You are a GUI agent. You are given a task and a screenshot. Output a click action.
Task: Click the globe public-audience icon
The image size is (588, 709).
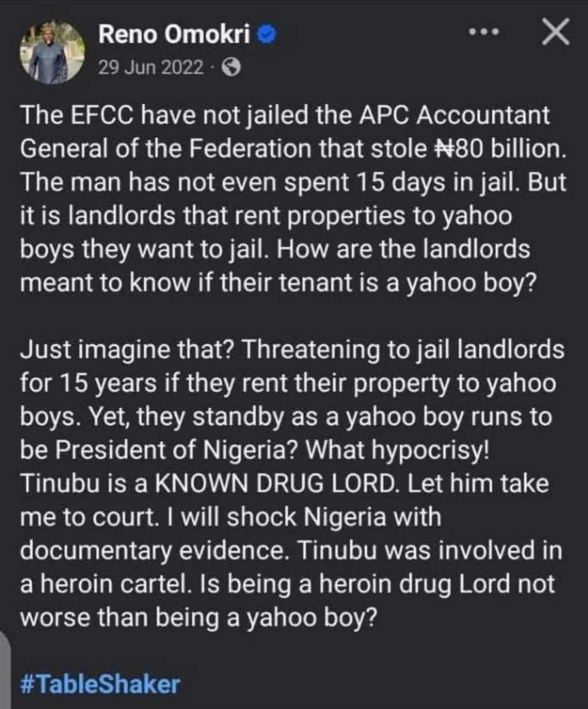[231, 67]
